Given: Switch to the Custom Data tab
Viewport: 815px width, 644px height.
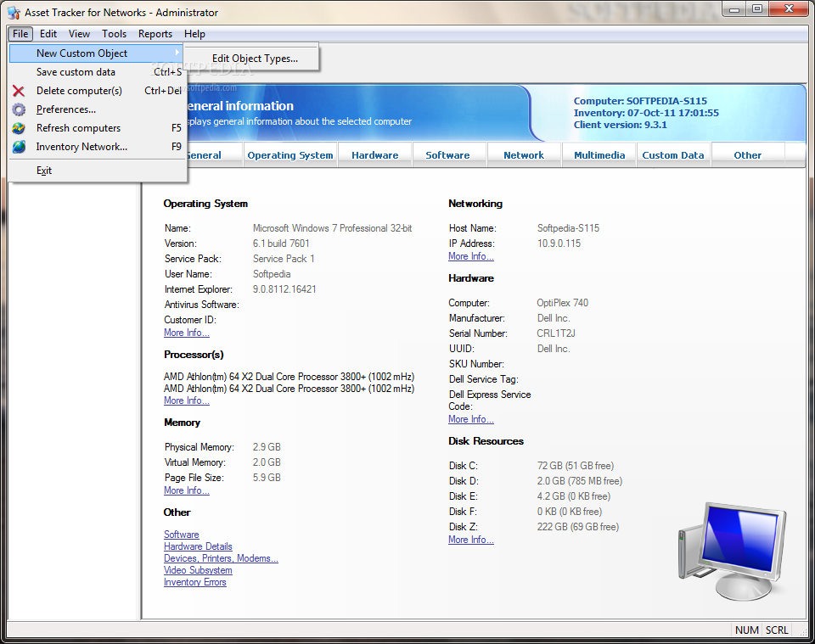Looking at the screenshot, I should pos(673,155).
